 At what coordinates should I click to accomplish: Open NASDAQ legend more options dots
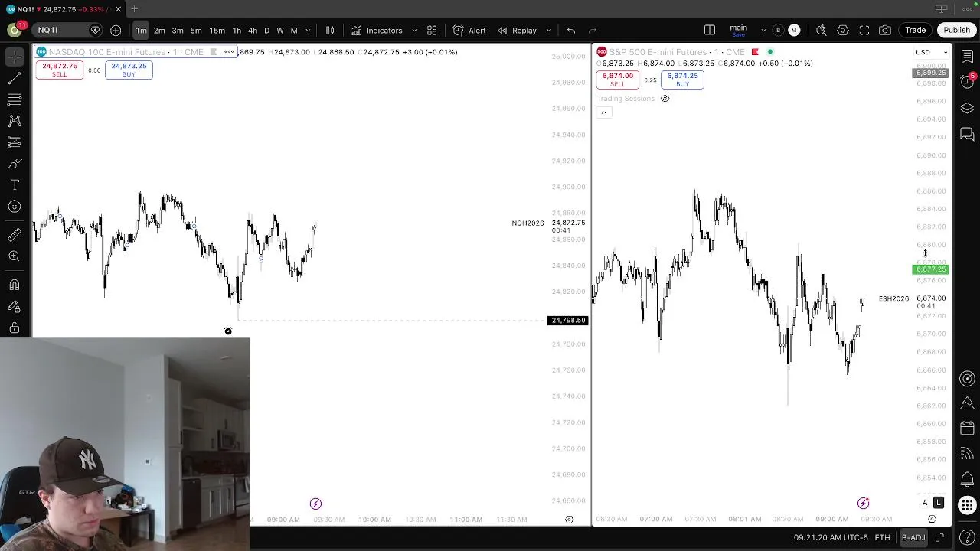tap(229, 52)
